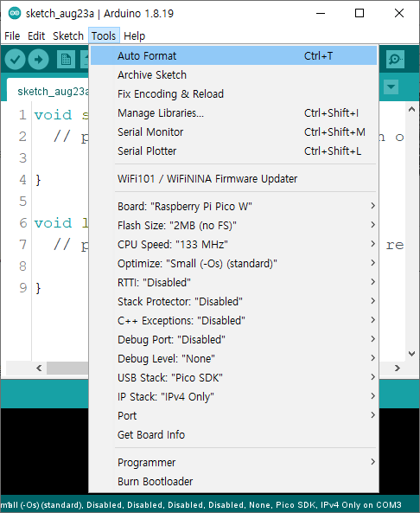
Task: Expand IP Stack "IPv4 Only" submenu
Action: pyautogui.click(x=233, y=396)
